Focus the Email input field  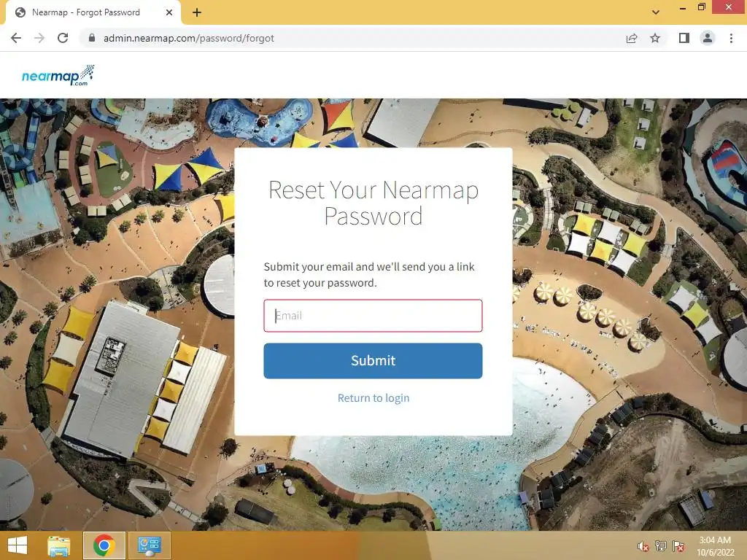[373, 316]
